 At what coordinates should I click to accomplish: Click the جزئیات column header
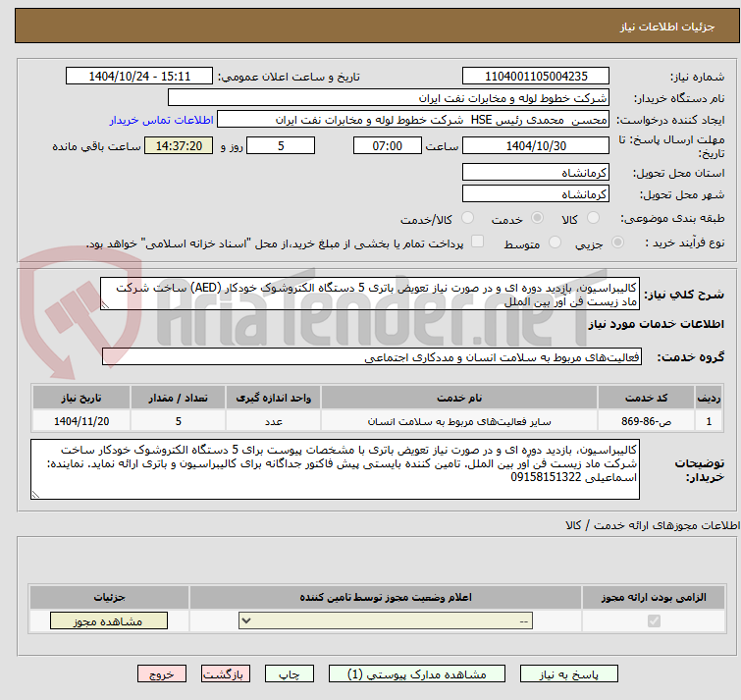coord(109,598)
